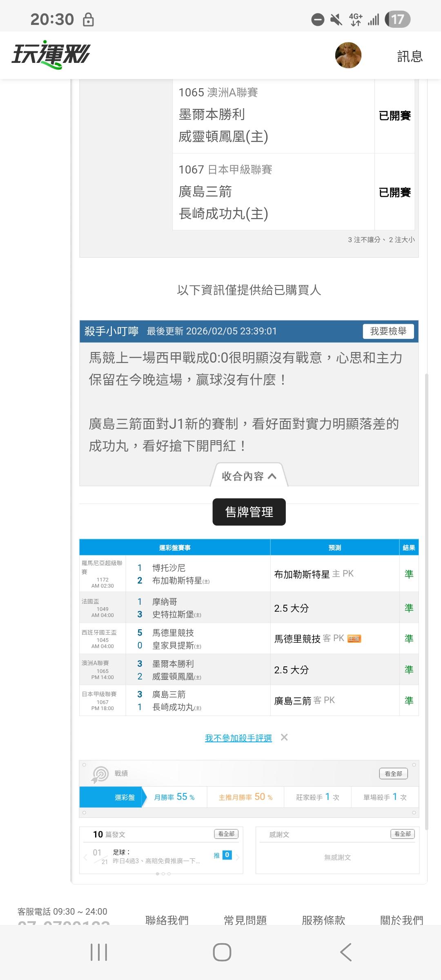The width and height of the screenshot is (441, 980).
Task: Open 訊息 messages
Action: click(x=410, y=56)
